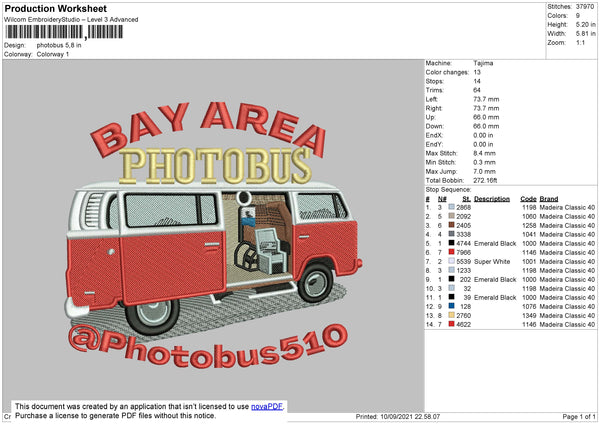600x424 pixels.
Task: Click the 'Production Worksheet' title
Action: click(x=55, y=8)
